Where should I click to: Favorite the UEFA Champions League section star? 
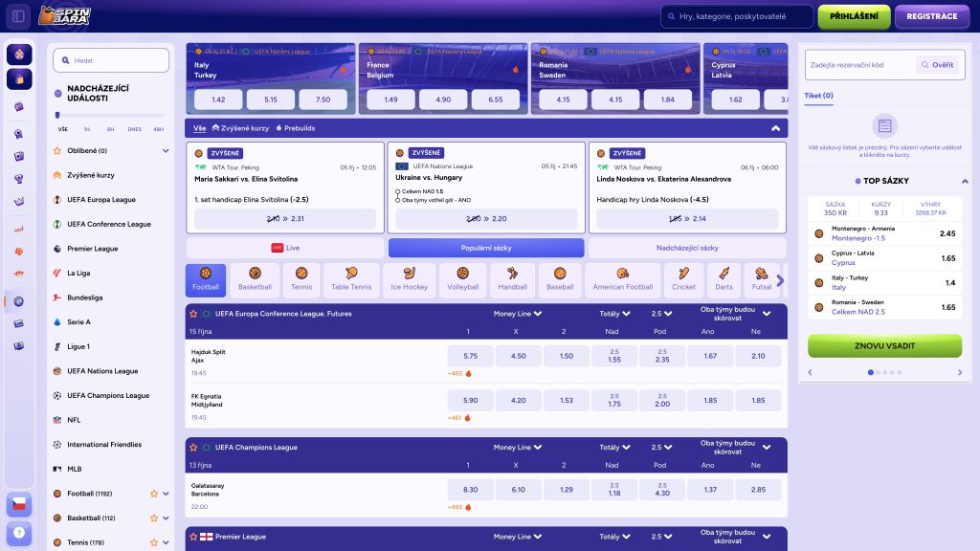[193, 448]
